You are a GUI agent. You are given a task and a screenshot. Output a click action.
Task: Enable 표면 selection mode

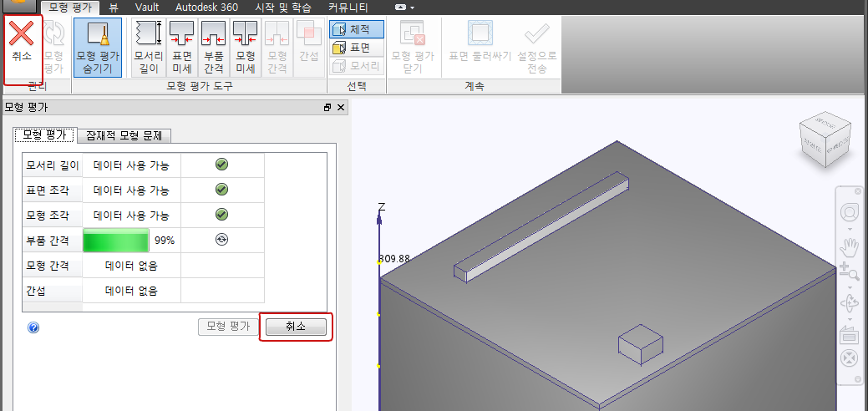(x=357, y=48)
